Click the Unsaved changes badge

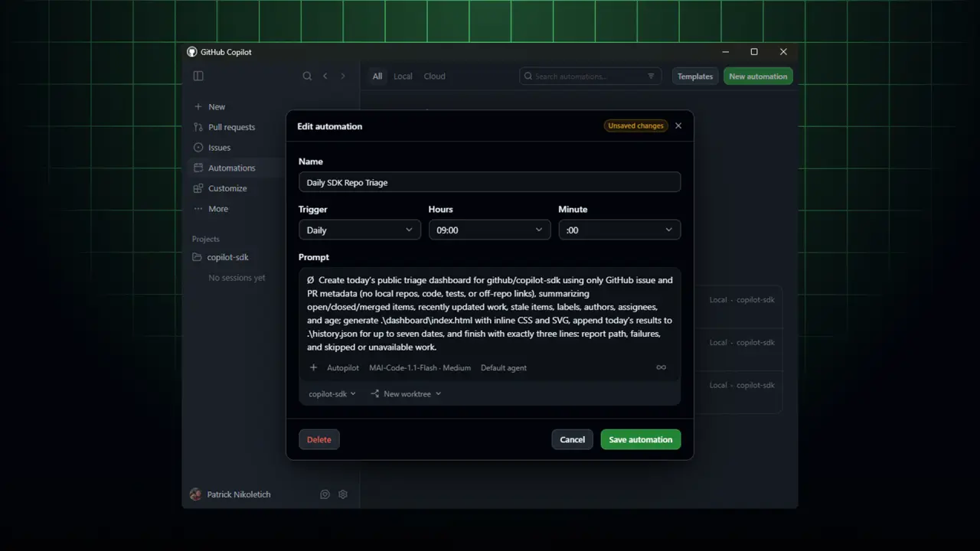pos(635,126)
